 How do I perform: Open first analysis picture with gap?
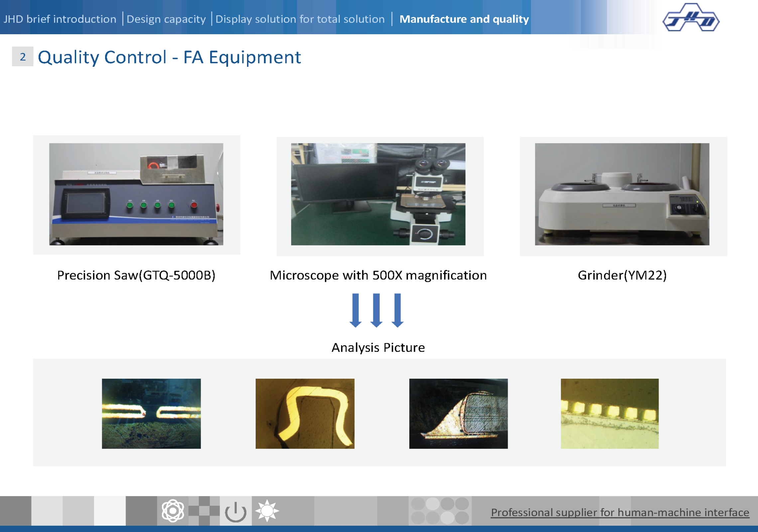pyautogui.click(x=151, y=414)
